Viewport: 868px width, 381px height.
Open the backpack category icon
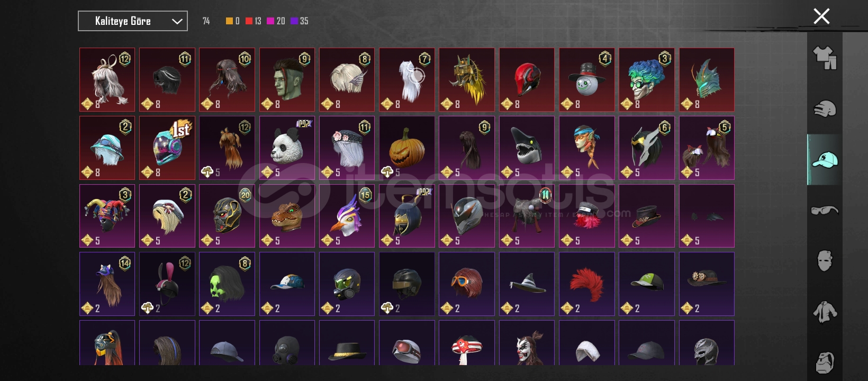[x=825, y=362]
